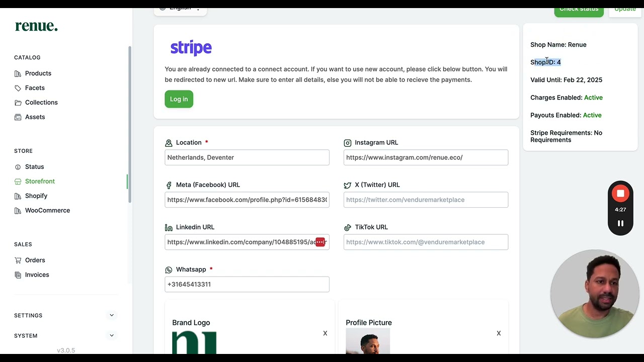
Task: Open the Shopify integration page
Action: 36,196
